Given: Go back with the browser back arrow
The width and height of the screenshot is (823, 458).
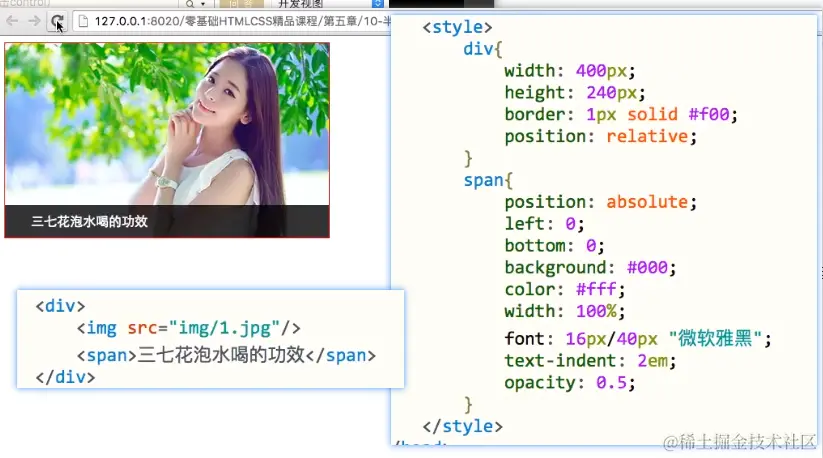Looking at the screenshot, I should (x=12, y=22).
